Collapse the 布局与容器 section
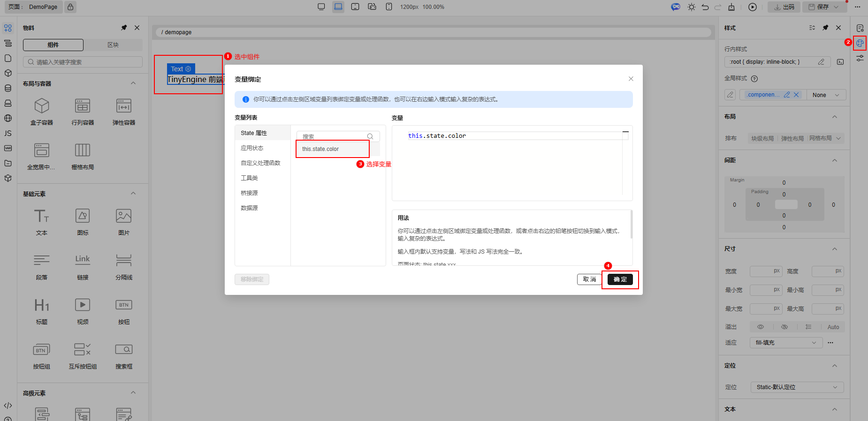The width and height of the screenshot is (868, 421). point(133,83)
